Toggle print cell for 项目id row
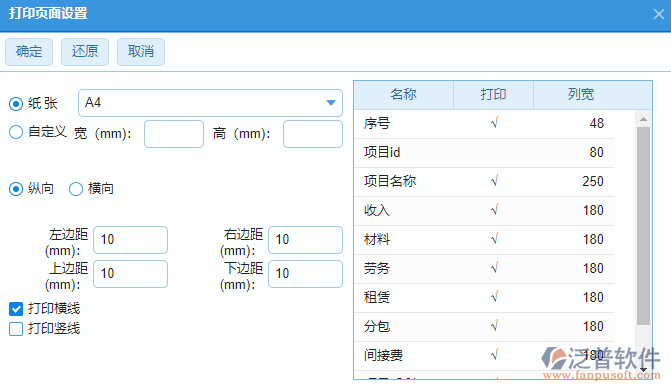671x391 pixels. pyautogui.click(x=494, y=153)
